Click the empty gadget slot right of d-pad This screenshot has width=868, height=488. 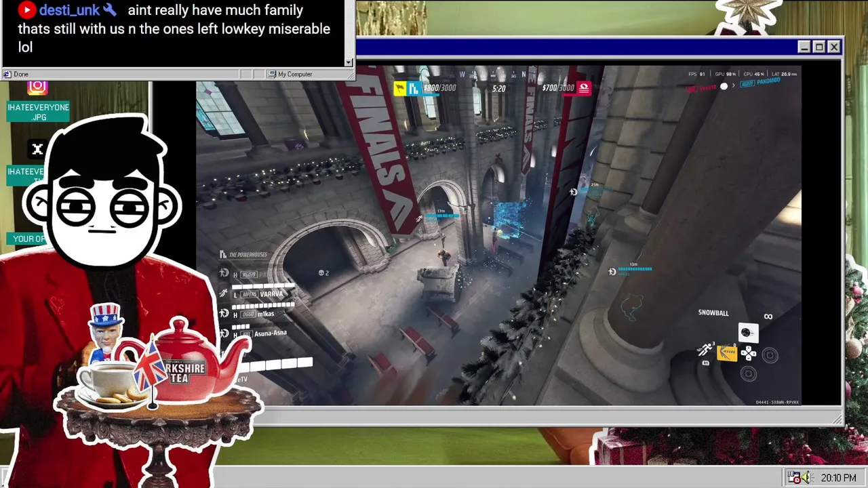pyautogui.click(x=770, y=354)
